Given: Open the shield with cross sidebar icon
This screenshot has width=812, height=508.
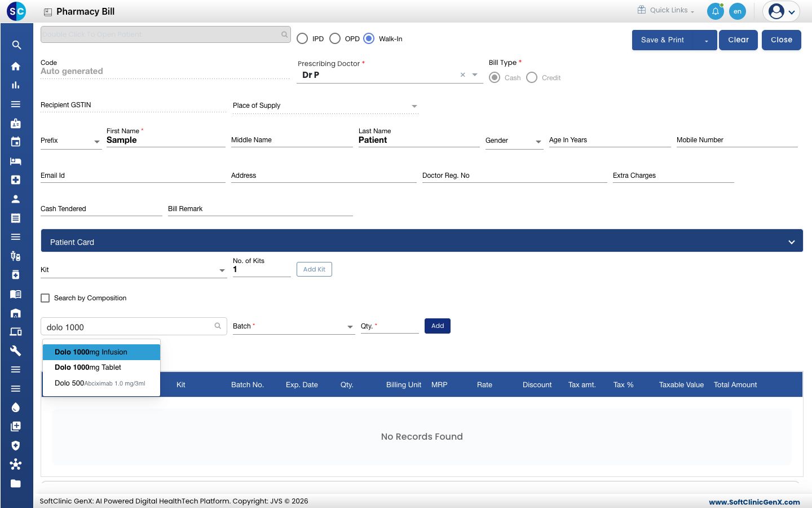Looking at the screenshot, I should (x=16, y=445).
